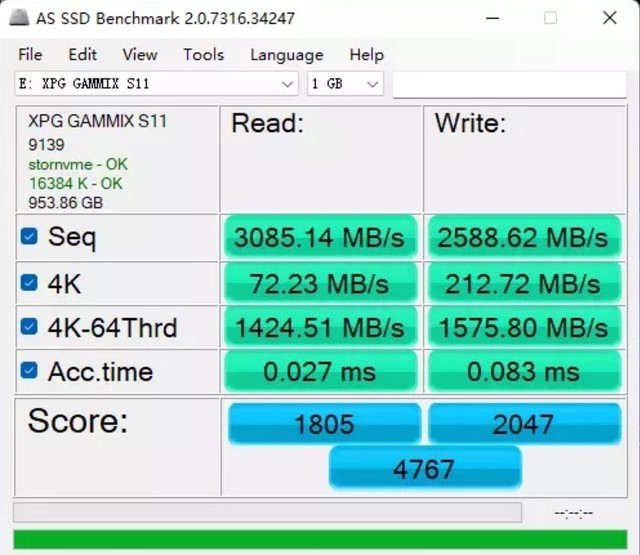Click the 16384 K - OK alignment status
The height and width of the screenshot is (555, 640).
coord(76,184)
